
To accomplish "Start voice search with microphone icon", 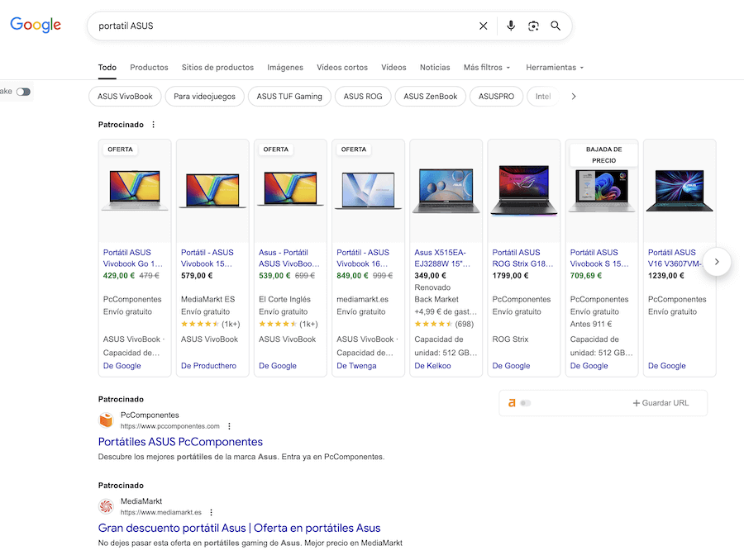I will 511,26.
